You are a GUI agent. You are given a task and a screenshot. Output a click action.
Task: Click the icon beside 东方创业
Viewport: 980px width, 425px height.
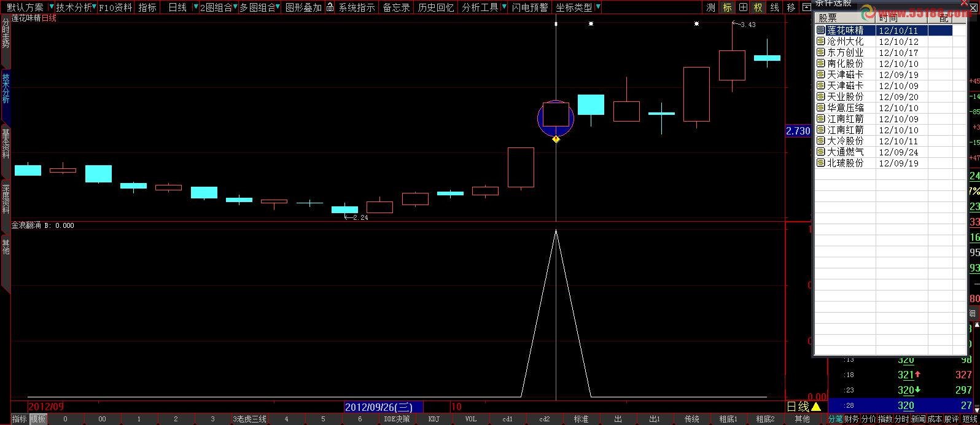[x=820, y=52]
